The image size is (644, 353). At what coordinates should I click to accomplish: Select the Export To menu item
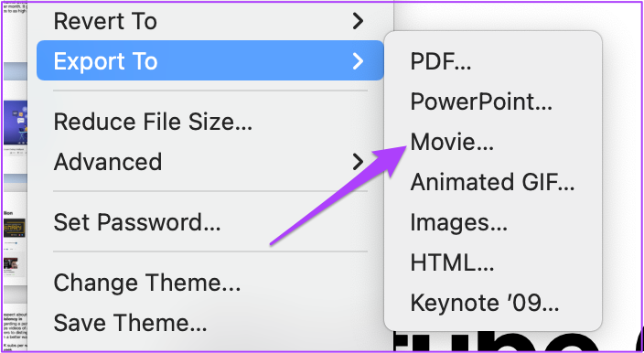[209, 60]
